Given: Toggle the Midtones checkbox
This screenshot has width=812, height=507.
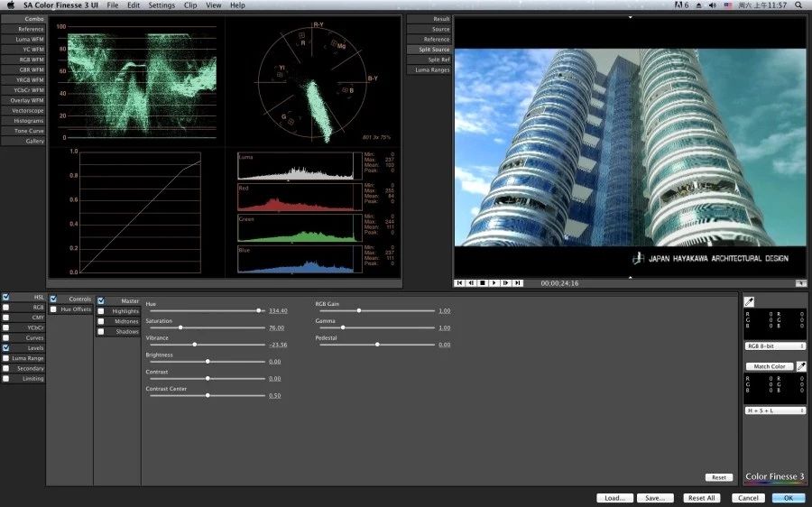Looking at the screenshot, I should tap(101, 321).
